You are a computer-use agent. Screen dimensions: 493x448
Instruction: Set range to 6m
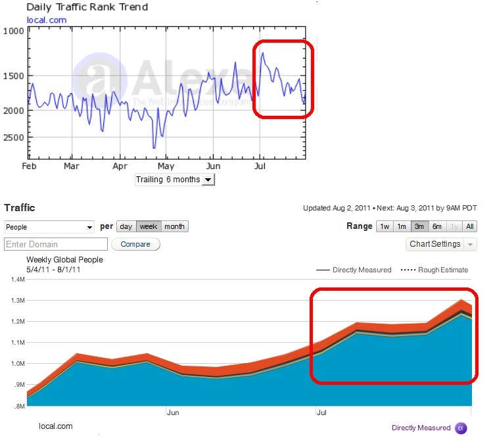(437, 226)
